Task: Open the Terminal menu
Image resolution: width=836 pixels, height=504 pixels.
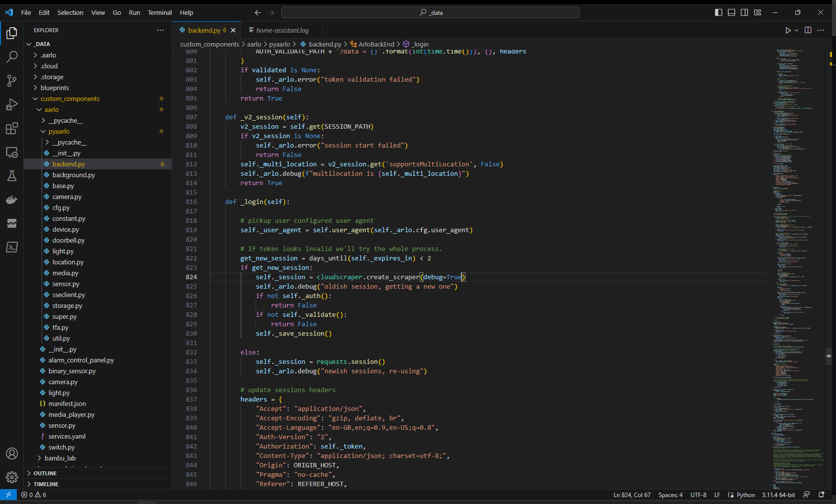Action: [x=159, y=12]
